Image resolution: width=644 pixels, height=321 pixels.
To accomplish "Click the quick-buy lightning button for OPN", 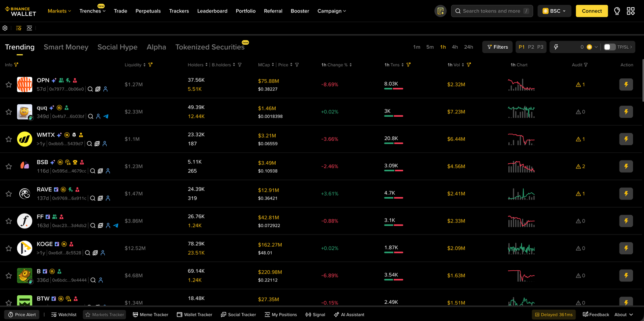I will coord(626,84).
